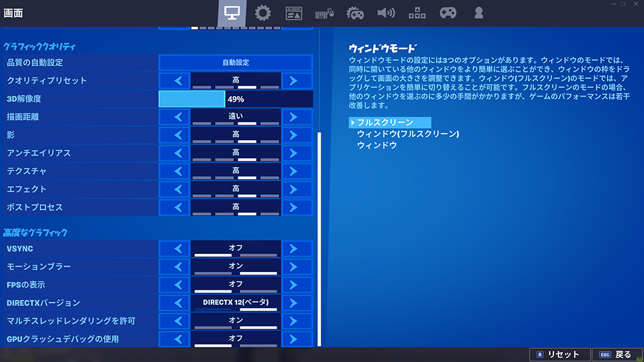Click the クオリティプリセット value 高

tap(236, 80)
